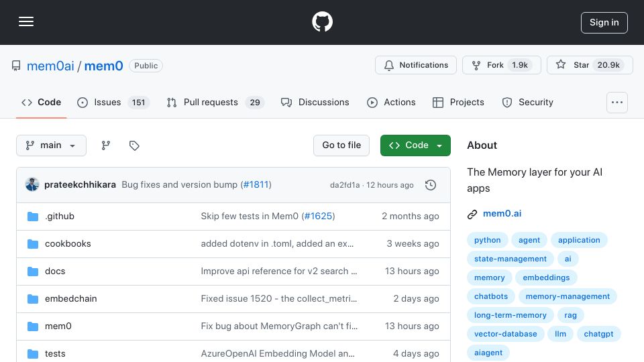Open the mem0ai owner link
The image size is (644, 362).
coord(50,66)
